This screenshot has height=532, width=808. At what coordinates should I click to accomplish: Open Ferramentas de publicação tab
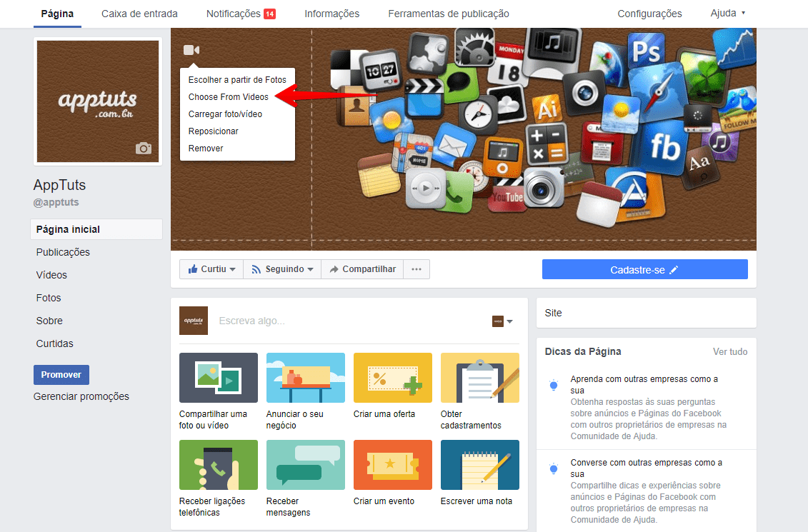[449, 14]
